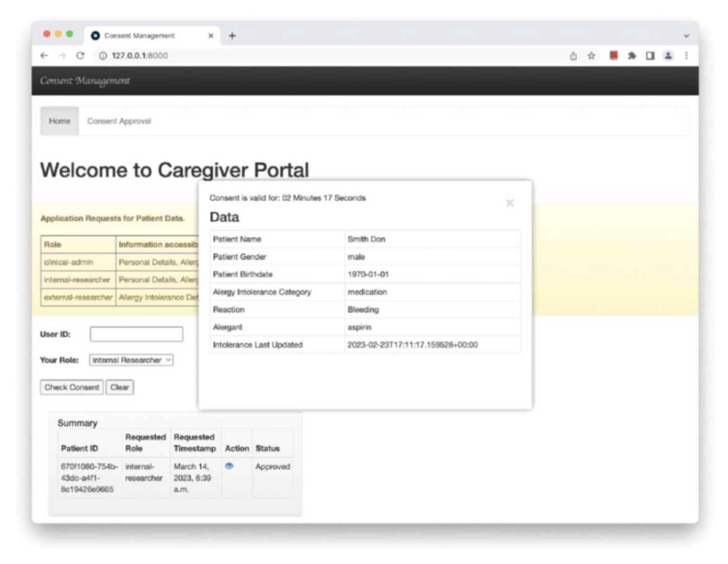
Task: Click the User ID input field
Action: click(136, 335)
